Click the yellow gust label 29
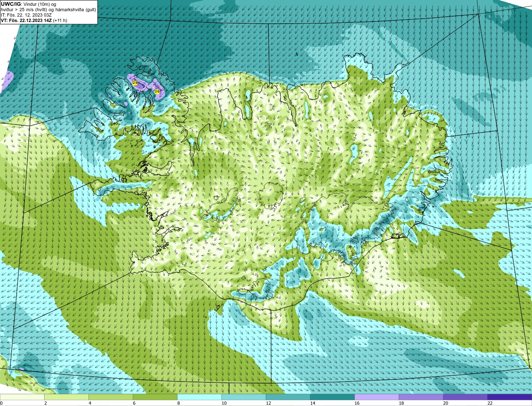The height and width of the screenshot is (406, 532). click(x=135, y=83)
